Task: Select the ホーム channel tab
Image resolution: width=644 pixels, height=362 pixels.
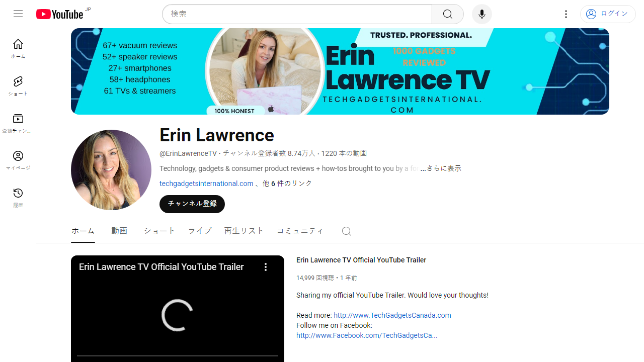Action: click(x=83, y=231)
